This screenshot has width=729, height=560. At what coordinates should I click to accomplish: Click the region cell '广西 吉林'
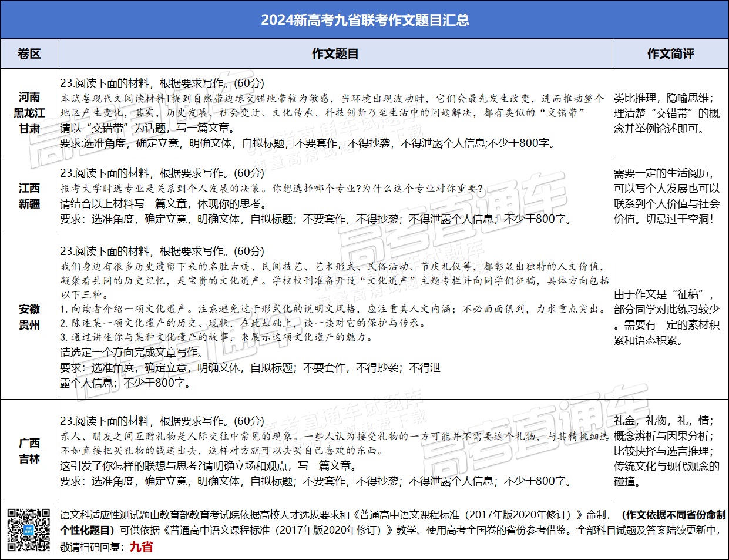pos(29,451)
